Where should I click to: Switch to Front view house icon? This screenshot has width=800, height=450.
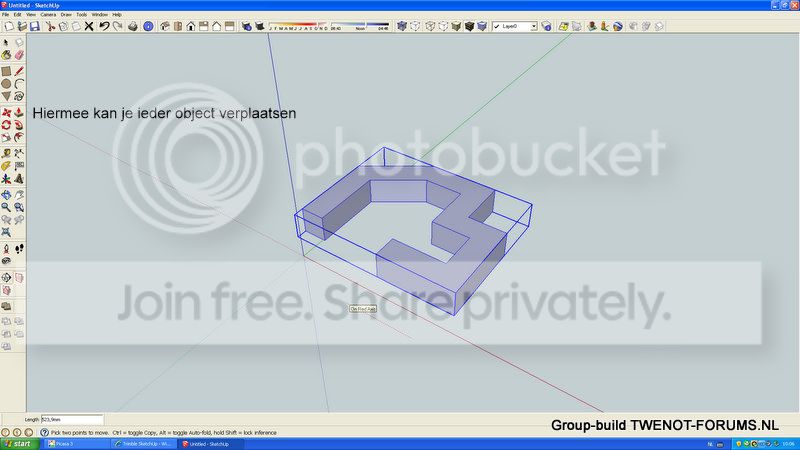coord(191,26)
